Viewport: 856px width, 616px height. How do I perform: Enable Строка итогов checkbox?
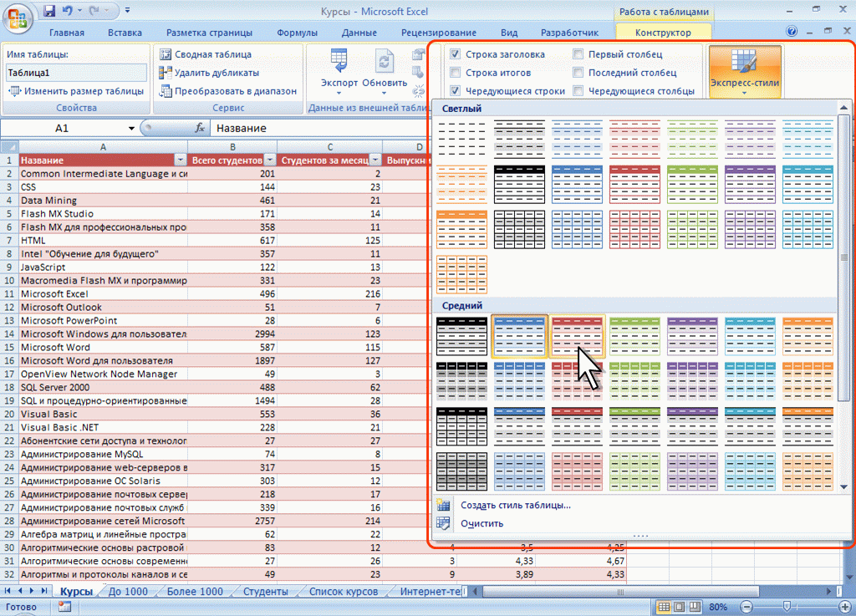coord(456,72)
